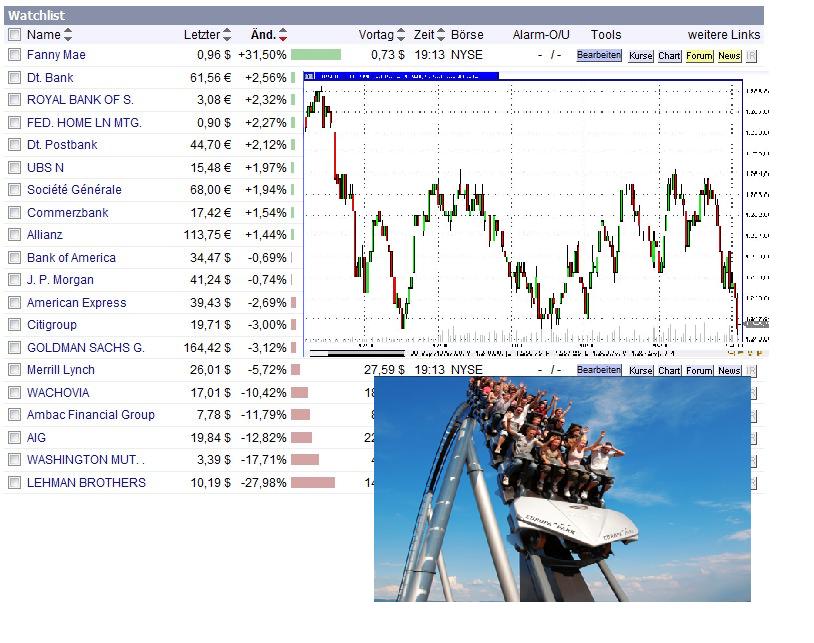Sort by Vortag column arrows

pyautogui.click(x=401, y=35)
